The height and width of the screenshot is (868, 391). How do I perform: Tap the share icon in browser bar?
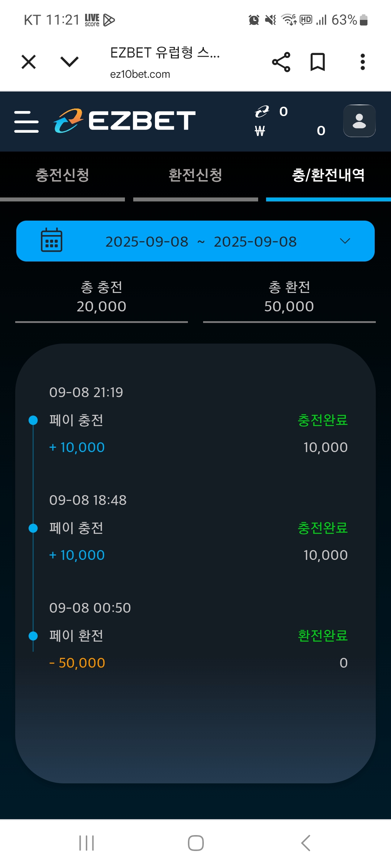281,62
